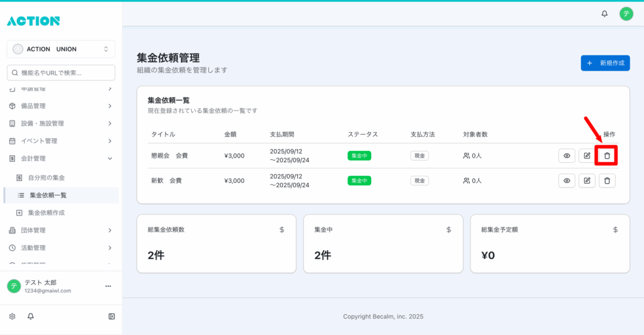Edit the 懇親会 会費 entry

(x=587, y=155)
